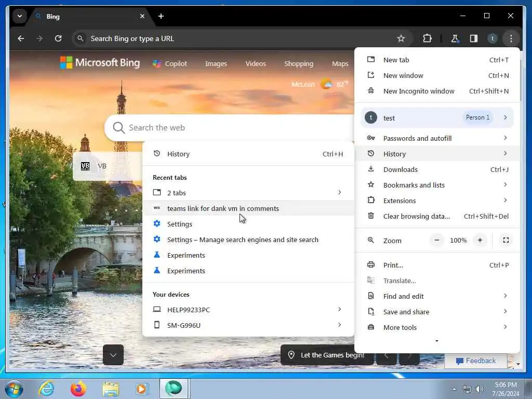Image resolution: width=532 pixels, height=399 pixels.
Task: Expand the History submenu arrow
Action: (x=505, y=154)
